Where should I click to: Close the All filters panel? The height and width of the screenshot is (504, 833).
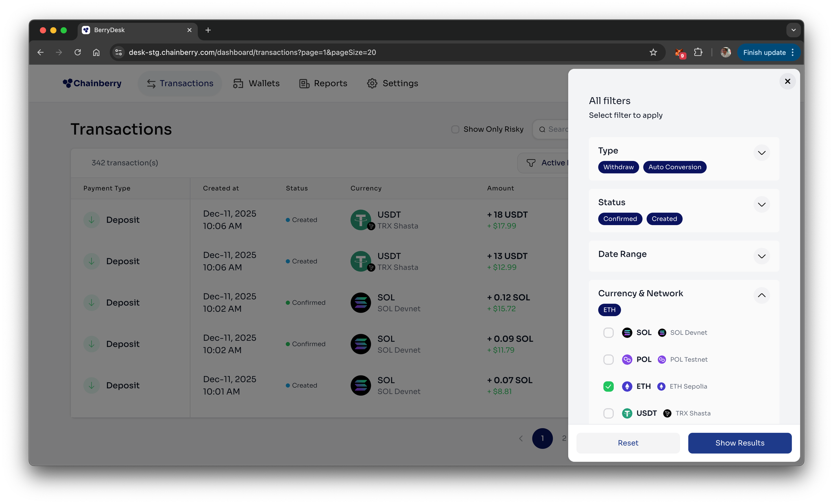pos(787,81)
